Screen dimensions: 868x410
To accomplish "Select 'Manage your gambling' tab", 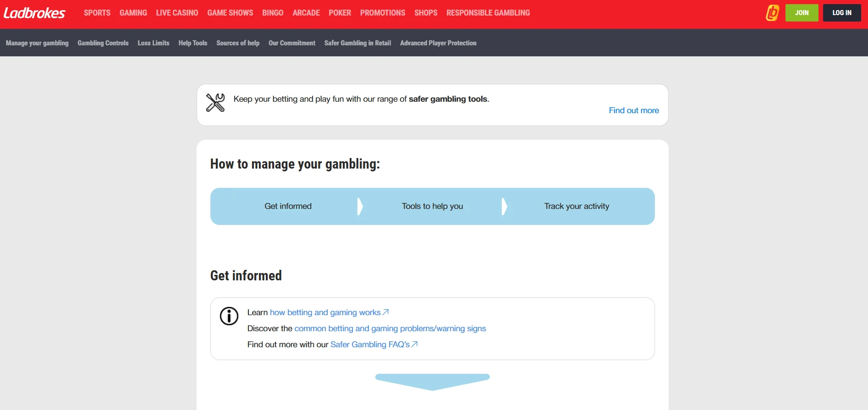I will click(37, 43).
